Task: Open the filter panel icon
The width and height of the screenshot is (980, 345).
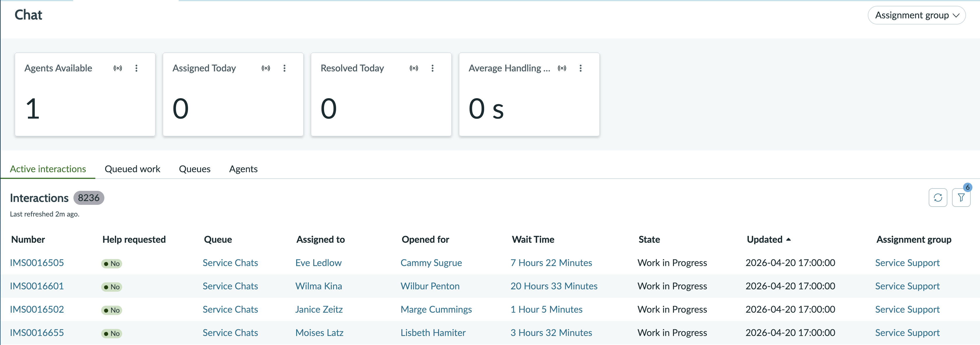Action: click(x=961, y=198)
